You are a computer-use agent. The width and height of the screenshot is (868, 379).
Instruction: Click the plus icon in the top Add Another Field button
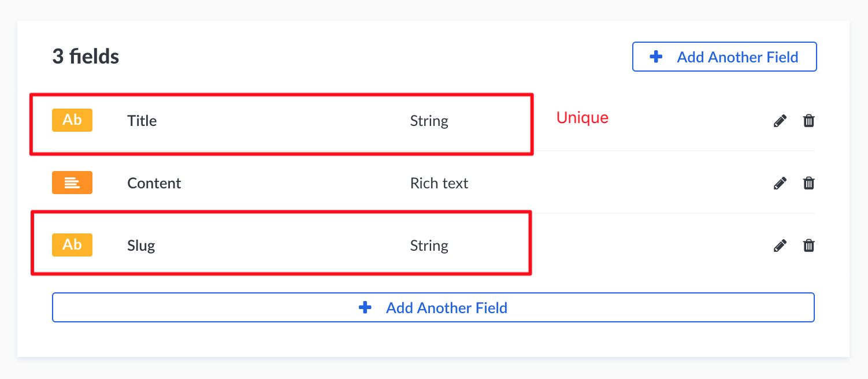pyautogui.click(x=655, y=57)
